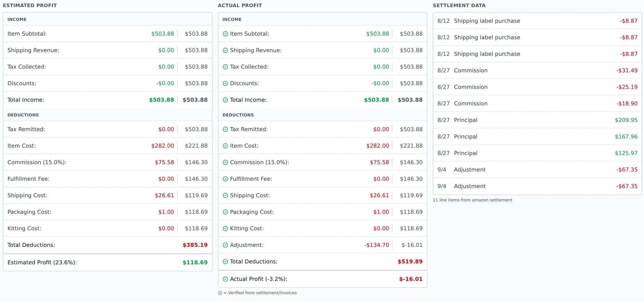Click the 'INCOME' section header in Actual Profit
644x302 pixels.
point(232,19)
